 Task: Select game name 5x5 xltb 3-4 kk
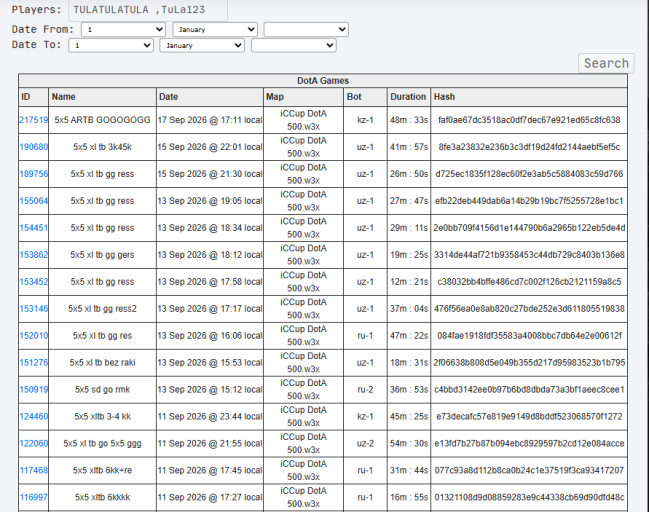coord(102,416)
